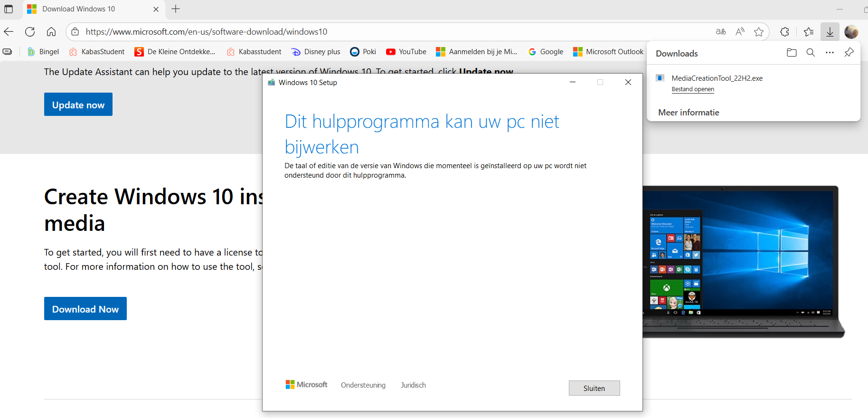Open more options in Downloads panel

tap(830, 53)
